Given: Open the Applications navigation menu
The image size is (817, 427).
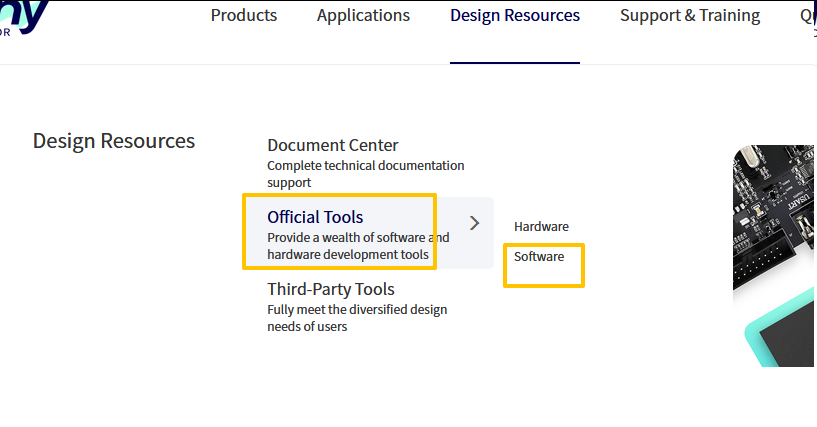Looking at the screenshot, I should [x=363, y=16].
